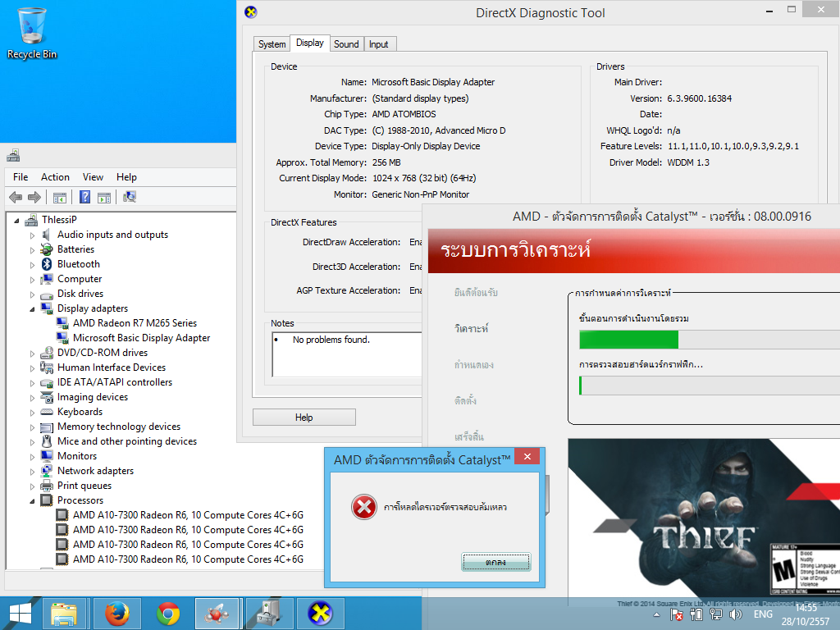
Task: Click วิเคราะห์ step in Catalyst installer sidebar
Action: (472, 328)
